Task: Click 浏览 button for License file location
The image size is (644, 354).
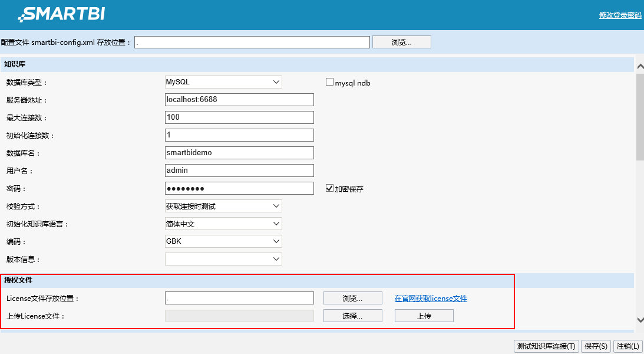Action: tap(353, 298)
